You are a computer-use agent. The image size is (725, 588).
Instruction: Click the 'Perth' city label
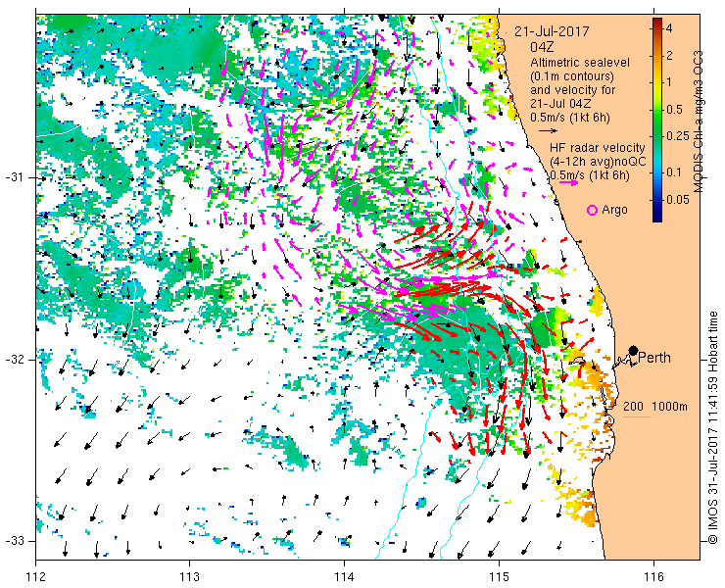click(x=654, y=358)
